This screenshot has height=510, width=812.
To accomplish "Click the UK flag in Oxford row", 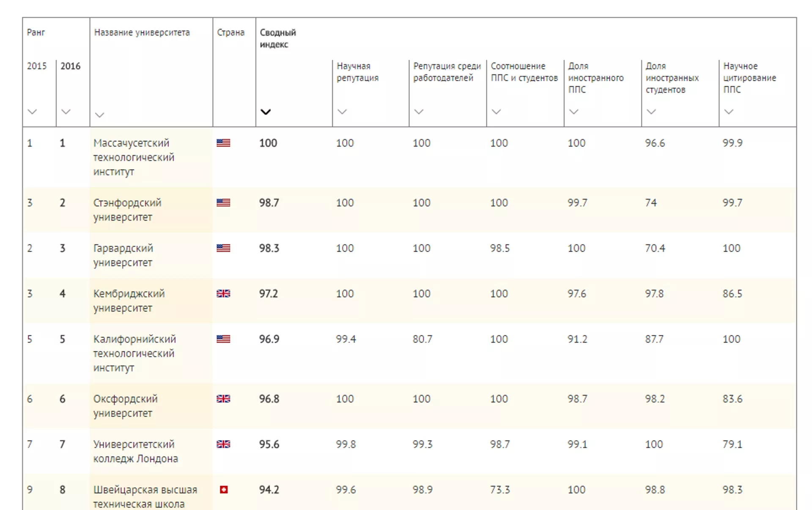I will click(223, 399).
